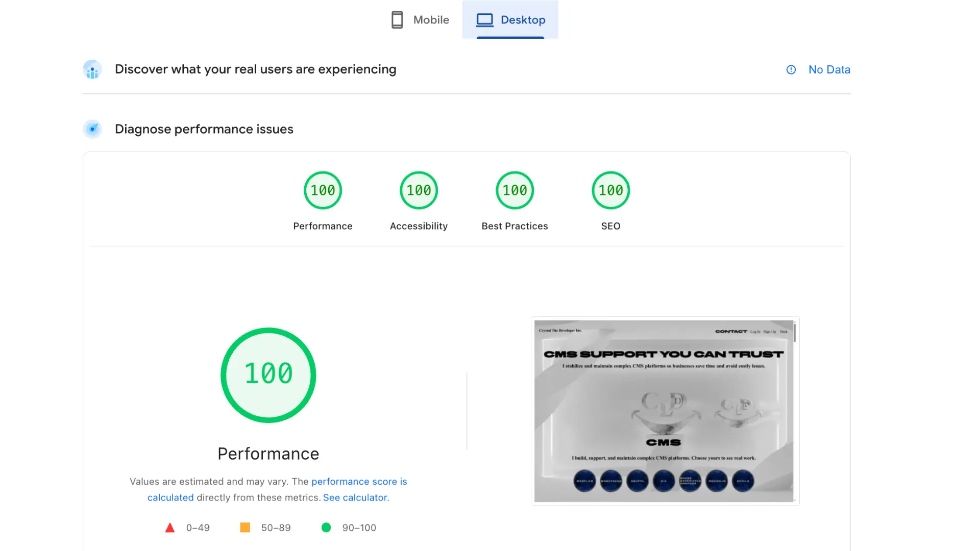Click the Diagnose performance issues icon
The width and height of the screenshot is (980, 551).
click(92, 129)
